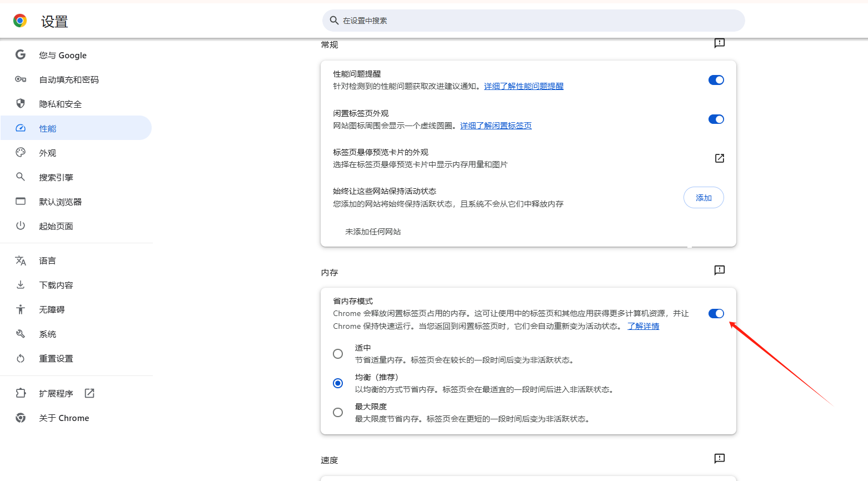The image size is (868, 481).
Task: Click the 标签页悬停预览卡片的外观 row title
Action: (381, 152)
